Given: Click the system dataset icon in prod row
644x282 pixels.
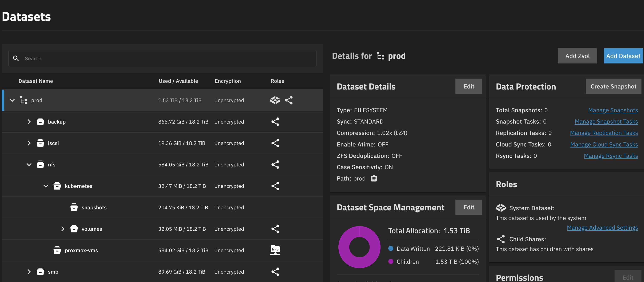Looking at the screenshot, I should click(x=275, y=100).
